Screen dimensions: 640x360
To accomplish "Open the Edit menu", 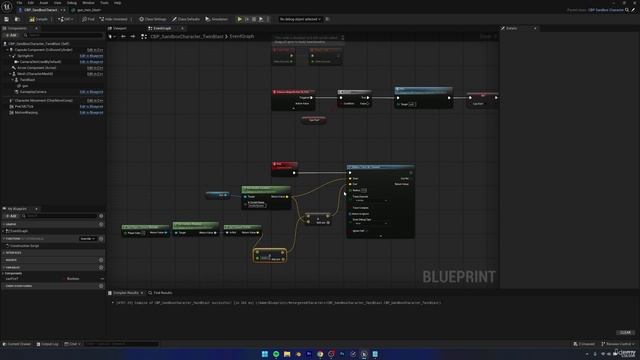I will [x=31, y=3].
